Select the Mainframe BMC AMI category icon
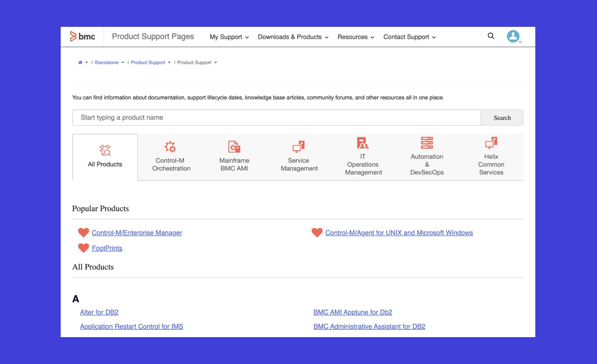Screen dimensions: 597x364 coord(234,147)
